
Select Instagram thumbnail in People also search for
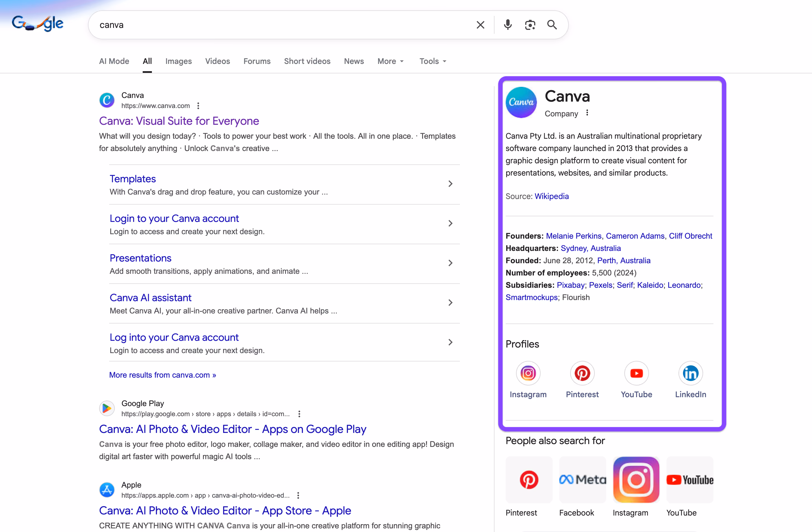click(636, 480)
